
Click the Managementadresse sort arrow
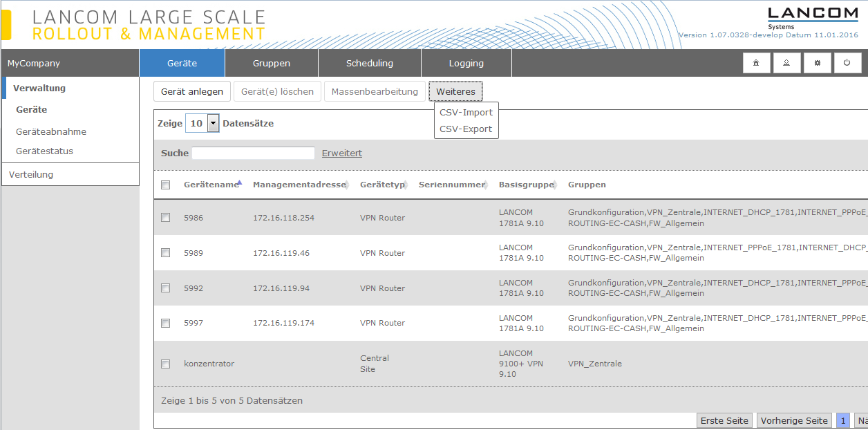click(347, 185)
